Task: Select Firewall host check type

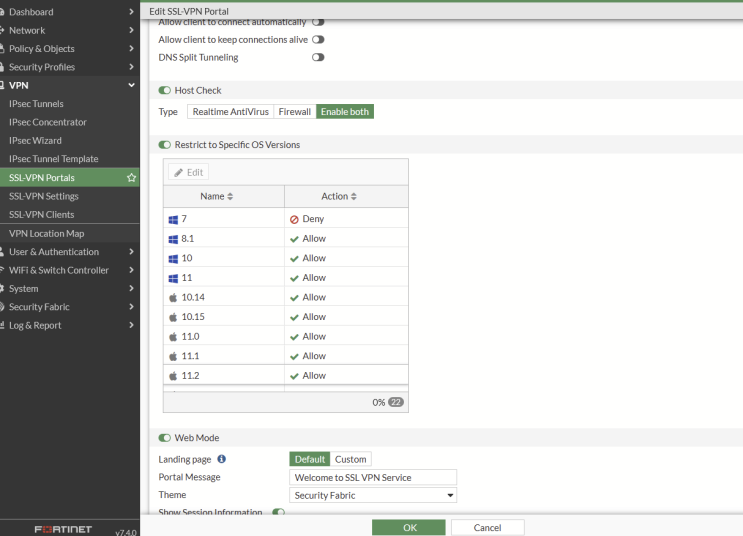Action: pos(294,111)
